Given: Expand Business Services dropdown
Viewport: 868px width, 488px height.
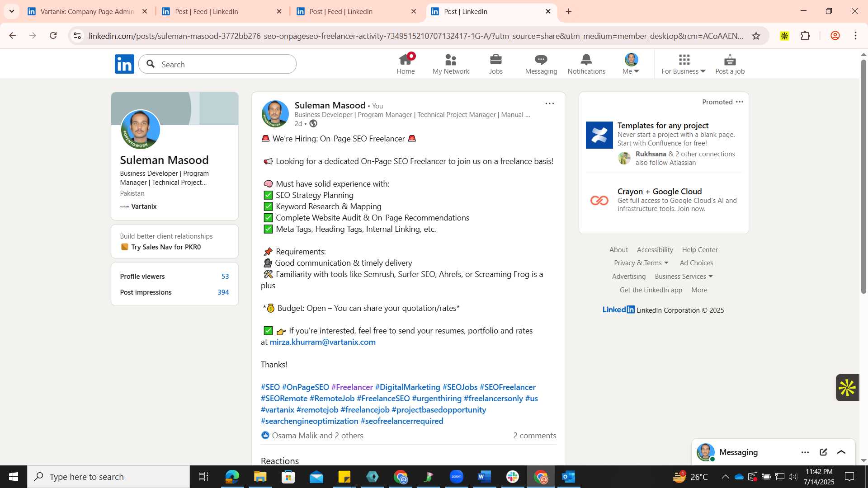Looking at the screenshot, I should point(684,277).
